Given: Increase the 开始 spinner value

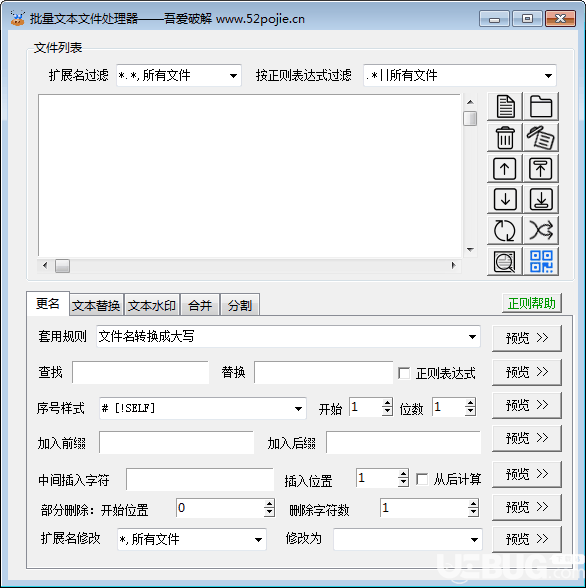Looking at the screenshot, I should tap(387, 403).
